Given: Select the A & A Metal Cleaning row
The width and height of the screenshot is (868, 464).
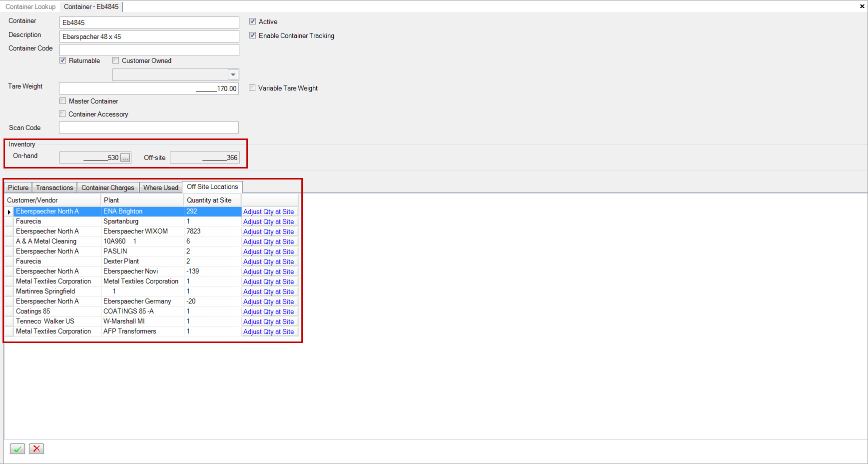Looking at the screenshot, I should tap(152, 241).
